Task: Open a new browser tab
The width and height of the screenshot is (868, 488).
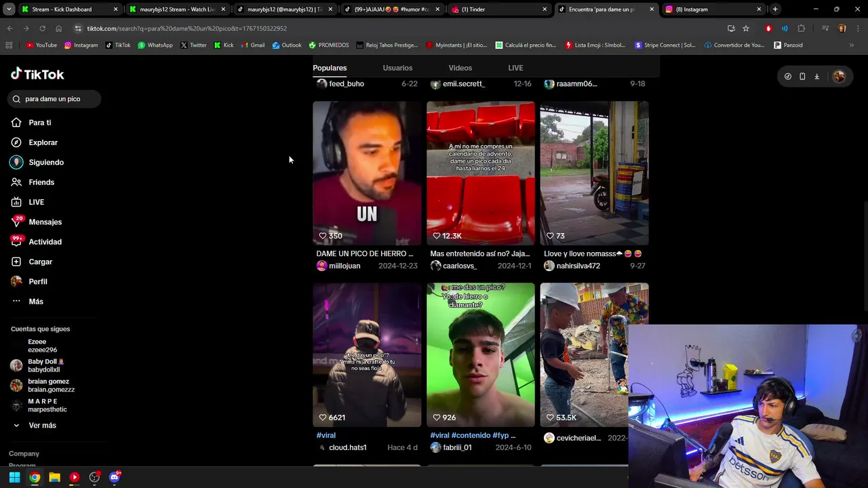Action: 775,9
